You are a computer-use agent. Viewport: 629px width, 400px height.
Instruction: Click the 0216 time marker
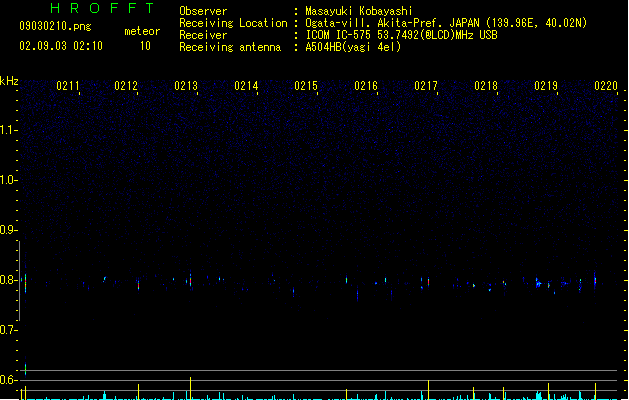coord(366,86)
